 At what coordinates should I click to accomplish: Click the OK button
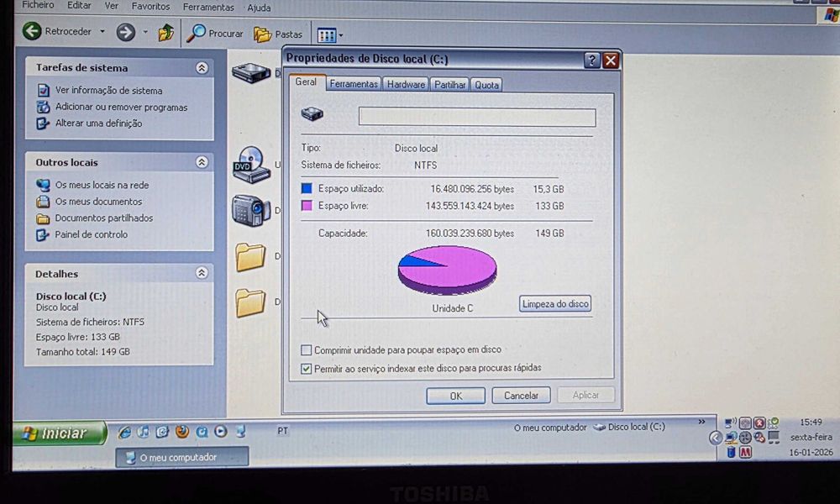click(456, 396)
